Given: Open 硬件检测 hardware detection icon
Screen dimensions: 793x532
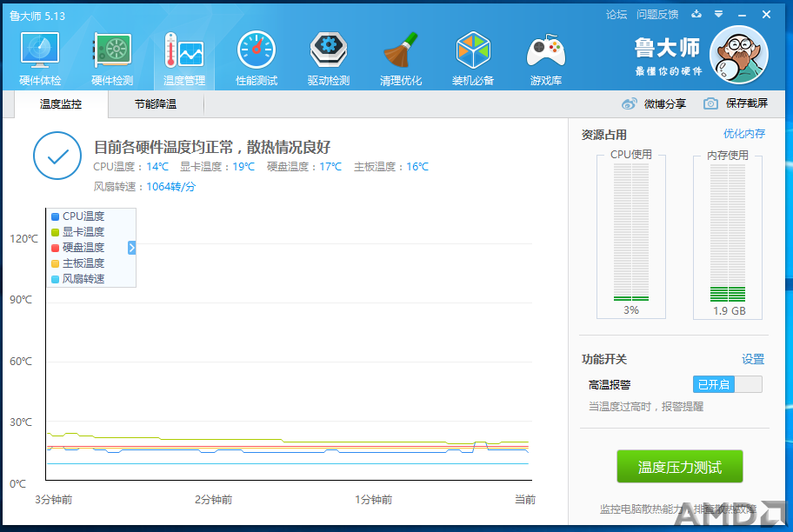Looking at the screenshot, I should 112,50.
